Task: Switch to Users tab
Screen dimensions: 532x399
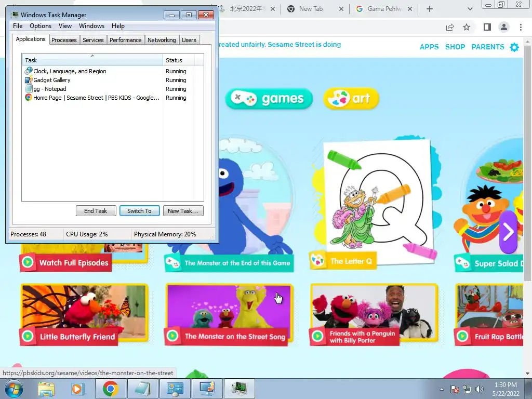Action: (189, 40)
